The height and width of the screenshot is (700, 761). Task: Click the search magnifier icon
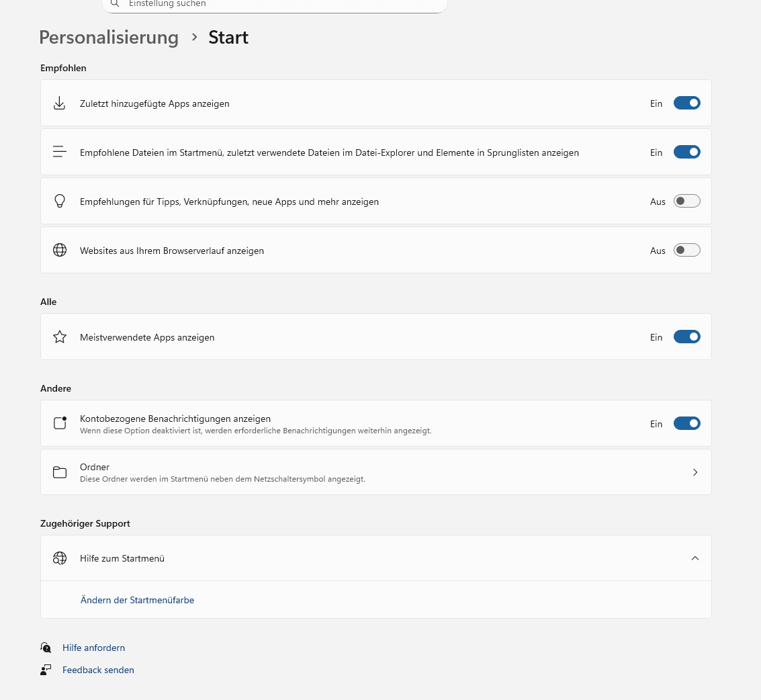coord(116,4)
